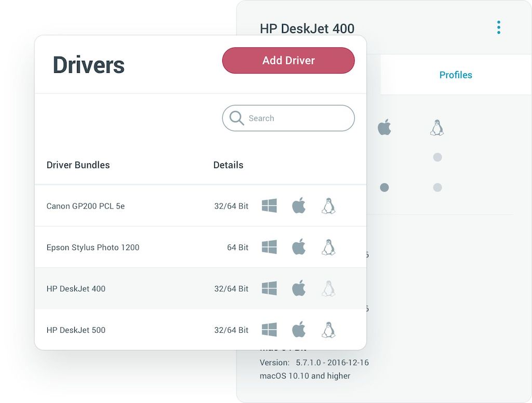The image size is (532, 403).
Task: Click the Details column header
Action: 229,165
